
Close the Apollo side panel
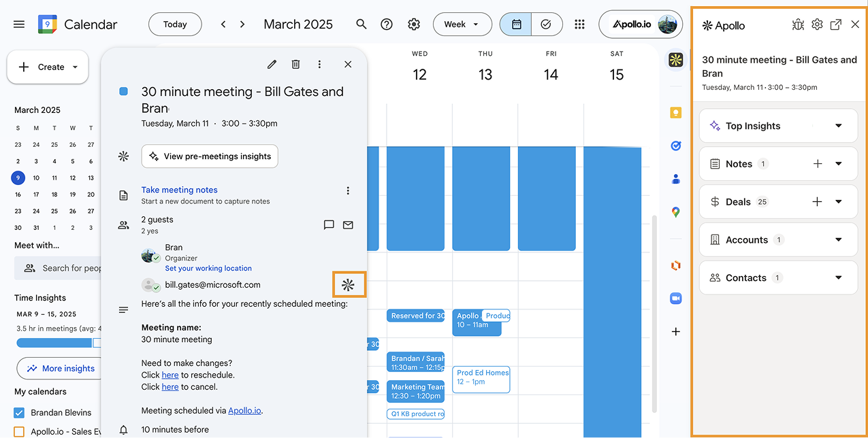pyautogui.click(x=855, y=24)
